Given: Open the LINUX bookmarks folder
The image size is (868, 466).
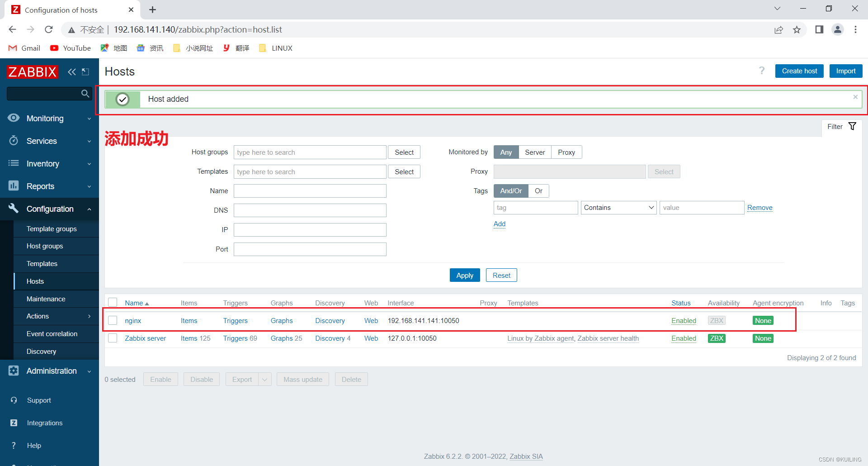Looking at the screenshot, I should 276,48.
